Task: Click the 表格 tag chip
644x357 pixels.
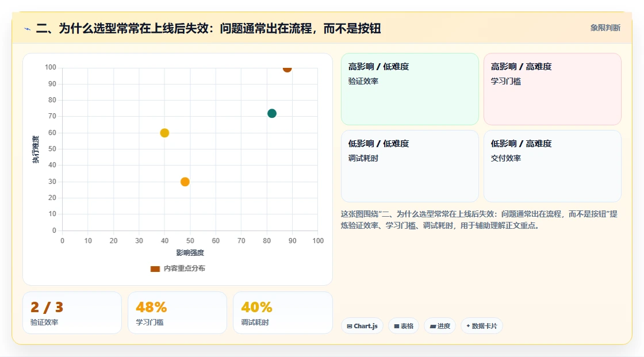Action: (404, 326)
